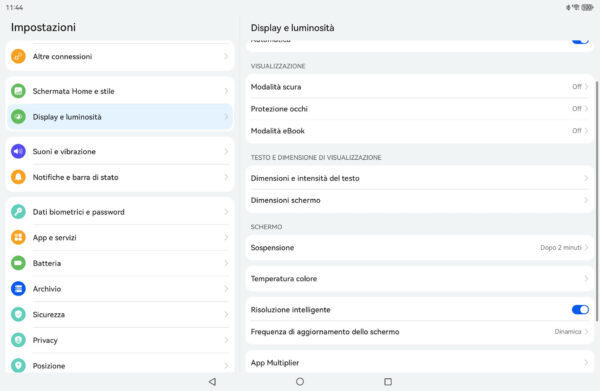Image resolution: width=600 pixels, height=391 pixels.
Task: Tap the Notifiche bell icon
Action: pos(18,177)
